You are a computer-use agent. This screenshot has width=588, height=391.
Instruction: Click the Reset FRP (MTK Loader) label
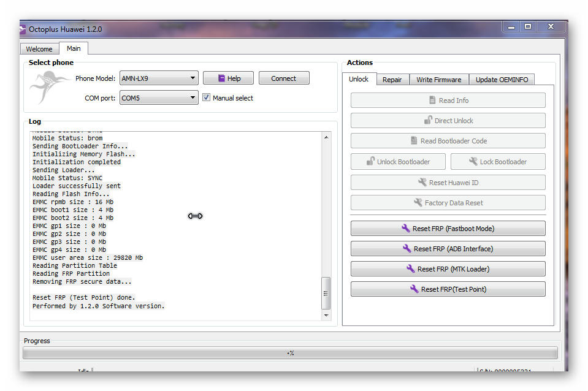tap(453, 269)
